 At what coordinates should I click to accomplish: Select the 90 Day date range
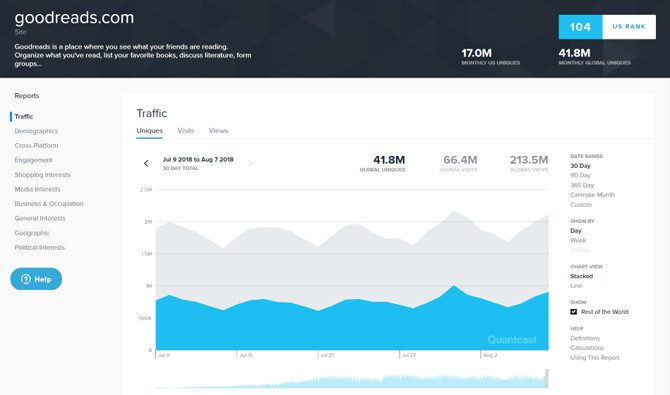point(580,175)
